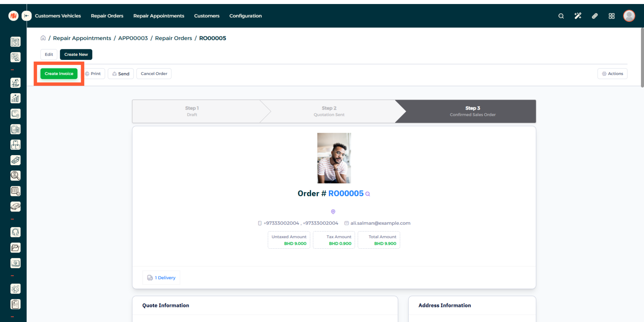644x322 pixels.
Task: Open the apps grid icon
Action: [x=611, y=16]
